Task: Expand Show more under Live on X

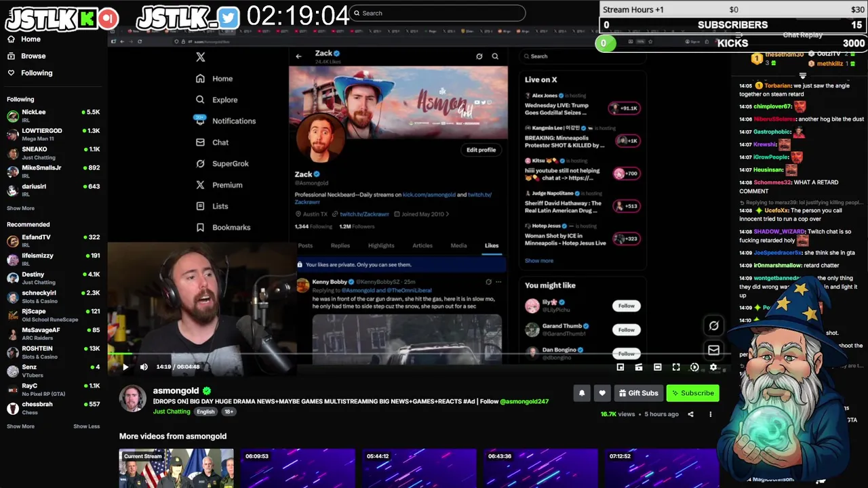Action: pyautogui.click(x=539, y=260)
